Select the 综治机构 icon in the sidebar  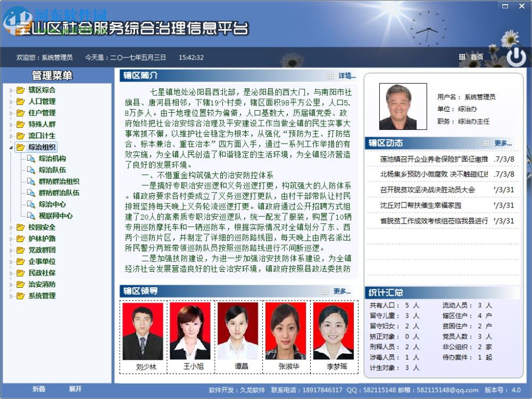31,158
